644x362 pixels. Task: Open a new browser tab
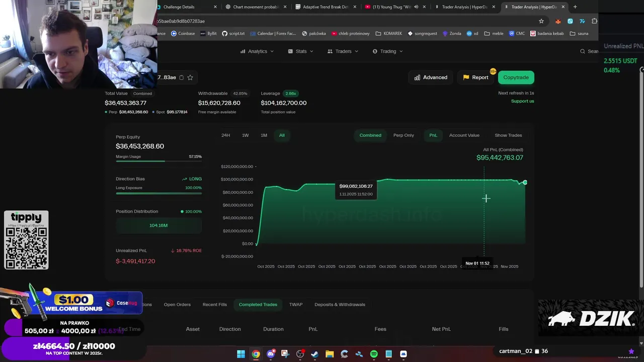[x=575, y=7]
